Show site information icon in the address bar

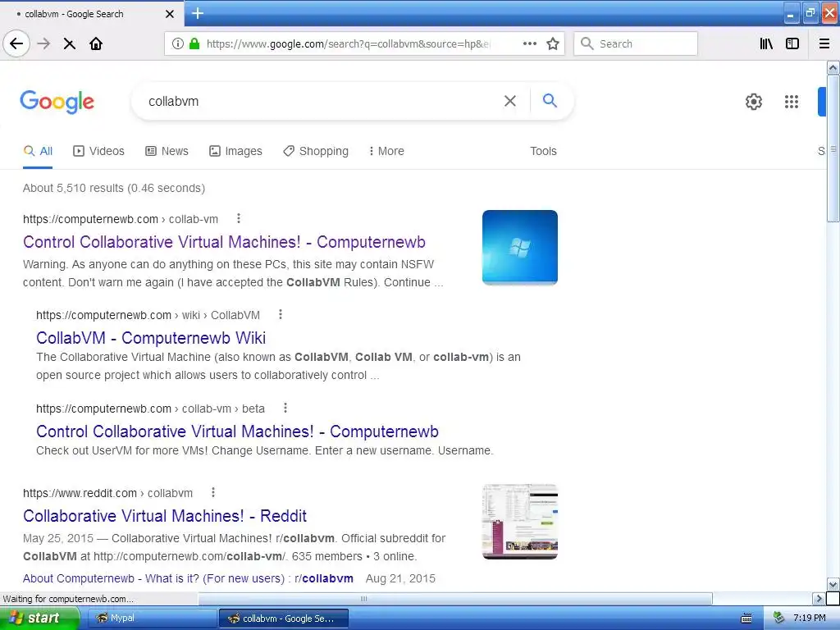click(x=177, y=43)
